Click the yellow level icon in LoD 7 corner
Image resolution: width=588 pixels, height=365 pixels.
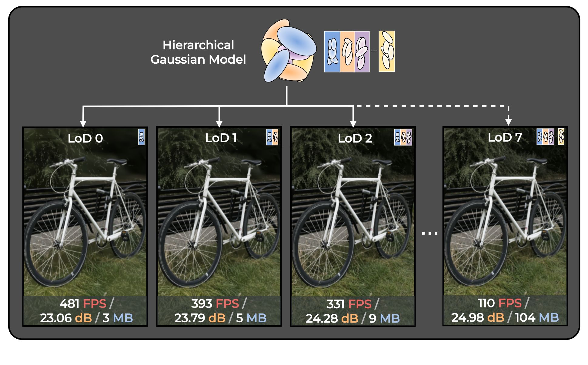tap(561, 136)
